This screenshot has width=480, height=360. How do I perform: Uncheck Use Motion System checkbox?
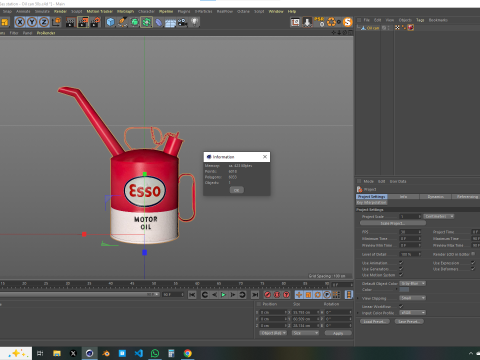[x=401, y=275]
